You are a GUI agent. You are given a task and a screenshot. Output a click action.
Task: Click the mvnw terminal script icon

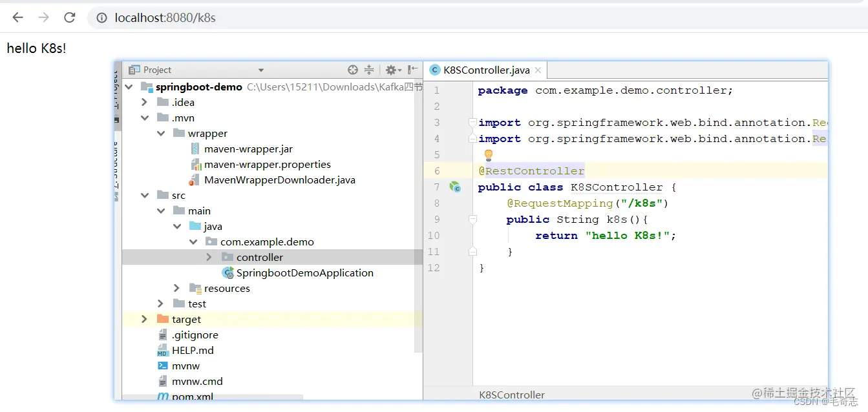[163, 366]
